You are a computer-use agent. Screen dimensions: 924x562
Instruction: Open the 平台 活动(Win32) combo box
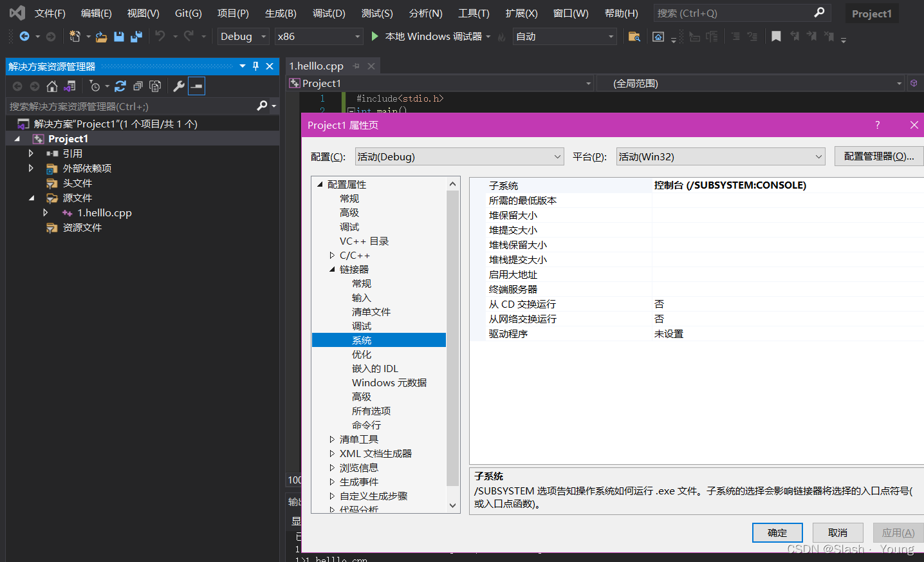(x=721, y=156)
